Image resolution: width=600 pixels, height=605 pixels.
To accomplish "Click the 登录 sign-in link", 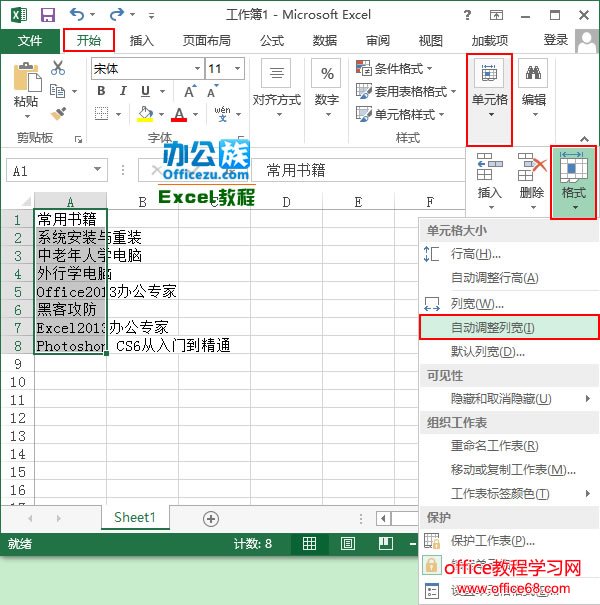I will coord(556,40).
